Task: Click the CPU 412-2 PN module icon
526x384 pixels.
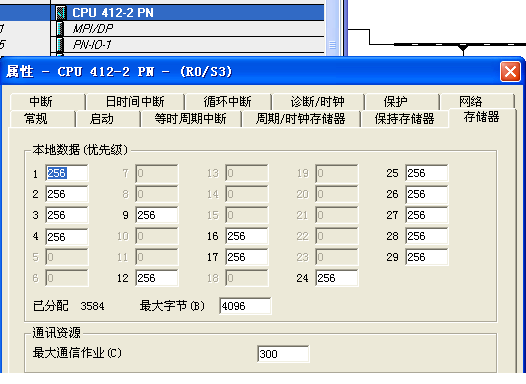Action: click(61, 13)
